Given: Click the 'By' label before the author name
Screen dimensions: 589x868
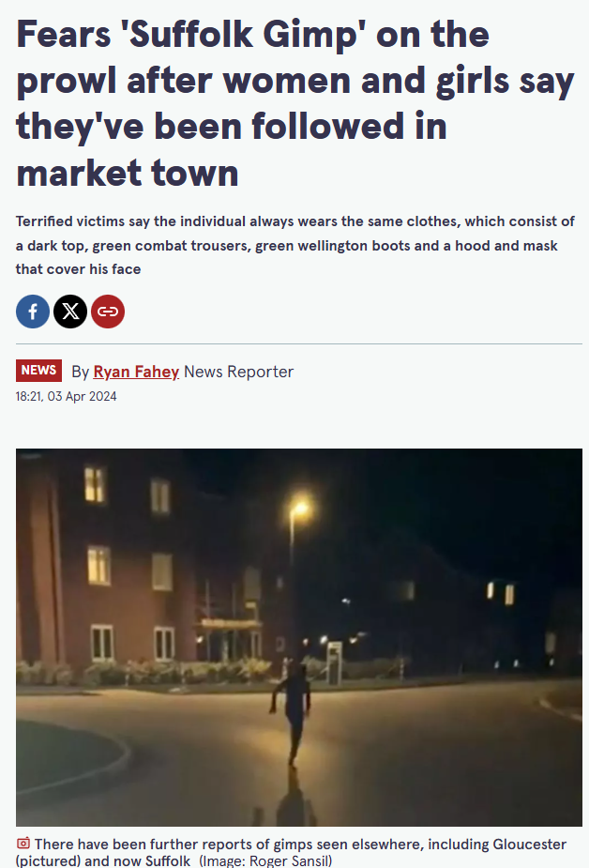Looking at the screenshot, I should point(81,372).
